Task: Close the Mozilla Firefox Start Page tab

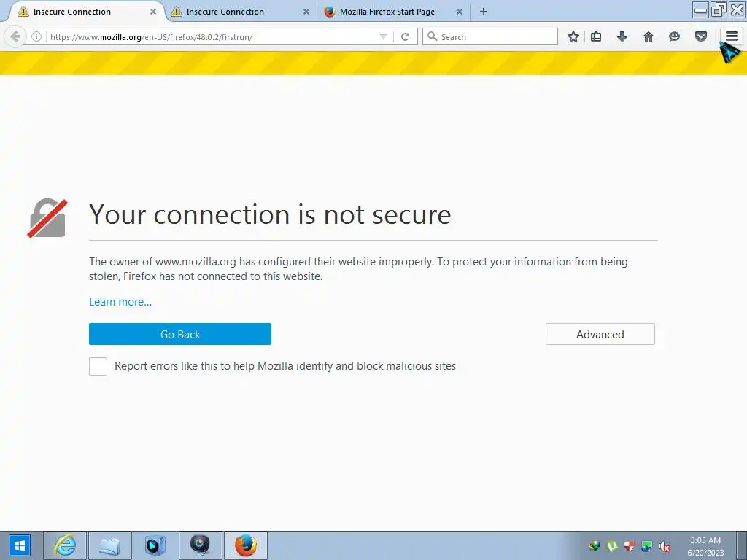Action: tap(460, 12)
